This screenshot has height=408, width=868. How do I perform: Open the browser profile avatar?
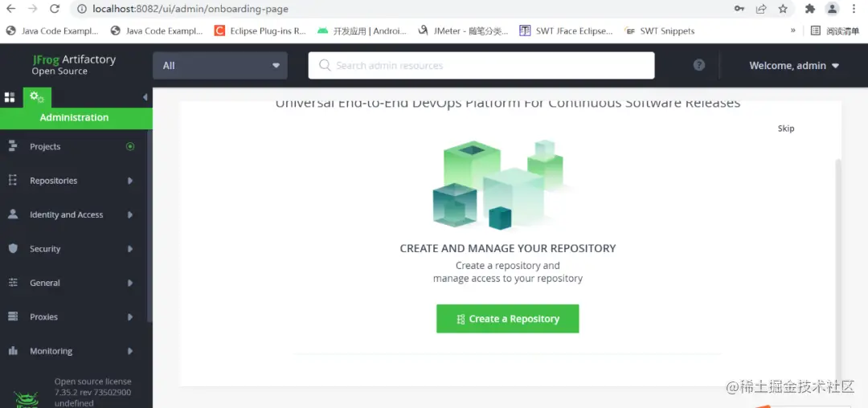(x=832, y=9)
